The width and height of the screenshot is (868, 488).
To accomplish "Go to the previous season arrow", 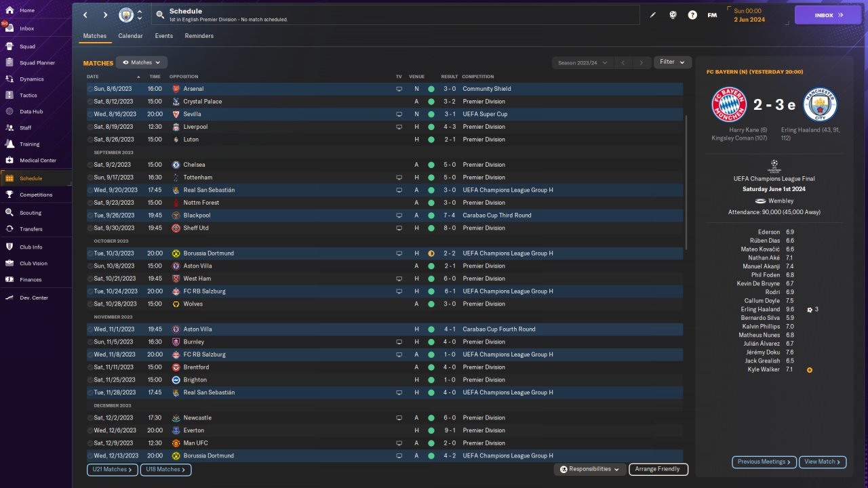I will point(623,62).
